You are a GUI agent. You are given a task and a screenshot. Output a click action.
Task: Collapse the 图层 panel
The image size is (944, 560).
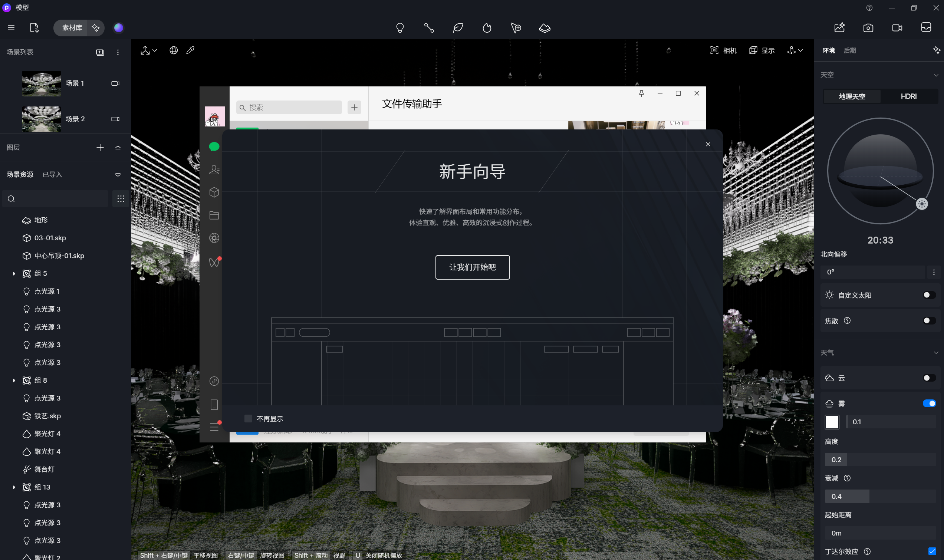click(118, 148)
